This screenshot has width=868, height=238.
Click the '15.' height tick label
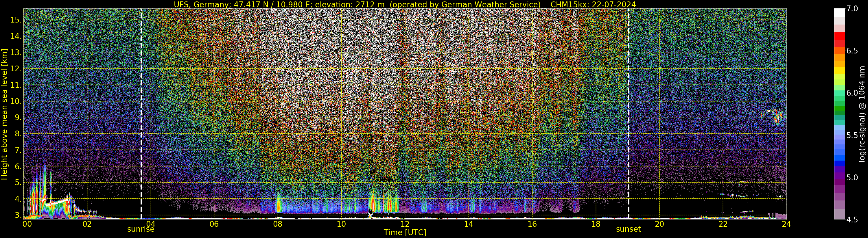coord(16,20)
